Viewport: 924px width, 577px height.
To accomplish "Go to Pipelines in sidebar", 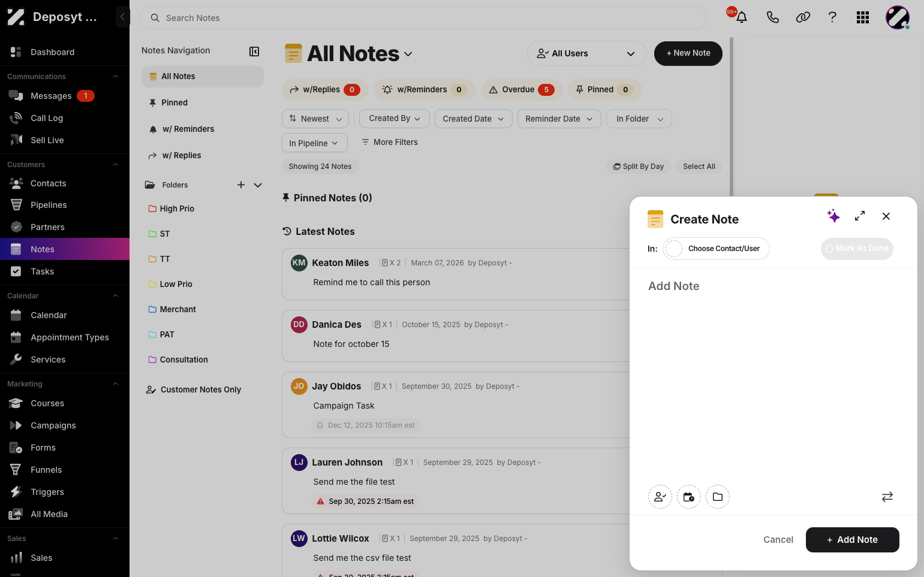I will [65, 205].
